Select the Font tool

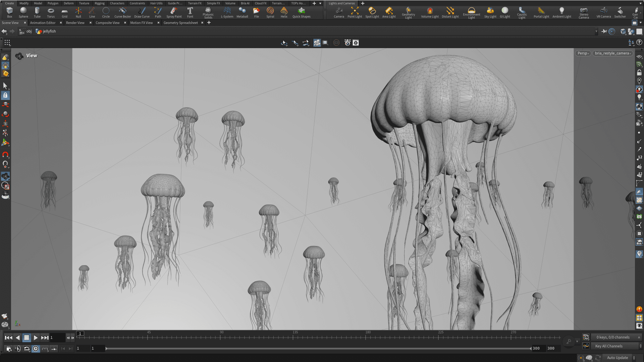pos(190,12)
